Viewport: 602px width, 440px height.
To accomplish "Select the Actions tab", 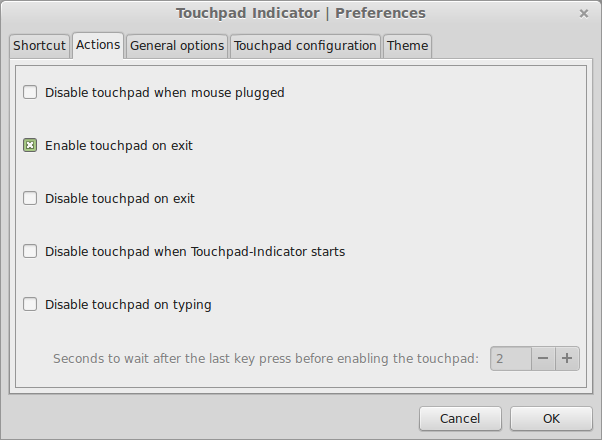I will pos(98,45).
